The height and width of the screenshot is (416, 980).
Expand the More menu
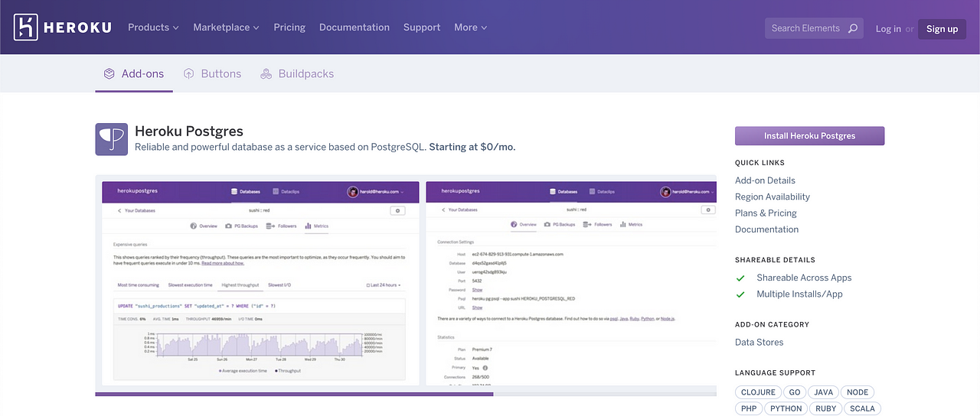point(470,28)
